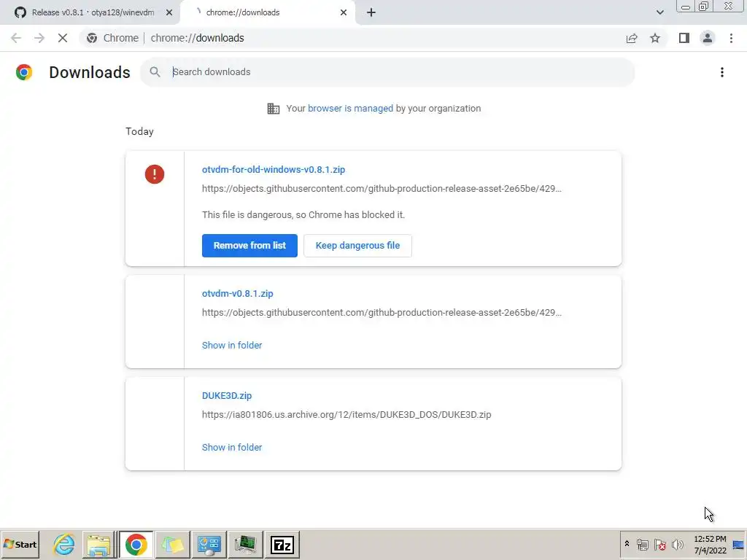Open DUKE3D.zip file link
747x560 pixels.
pos(227,396)
